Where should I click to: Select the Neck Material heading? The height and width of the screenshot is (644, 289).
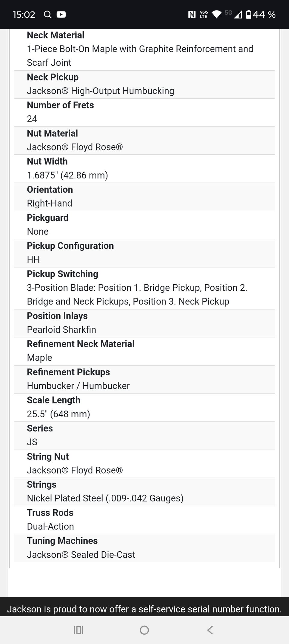point(56,35)
